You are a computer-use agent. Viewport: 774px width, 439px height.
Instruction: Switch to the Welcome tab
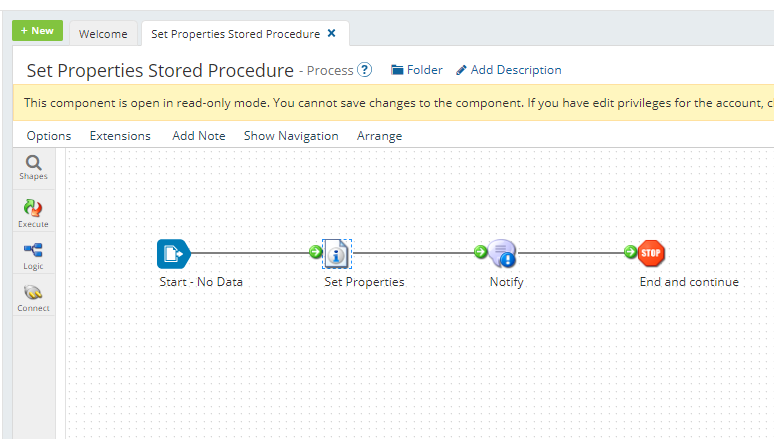pyautogui.click(x=103, y=34)
